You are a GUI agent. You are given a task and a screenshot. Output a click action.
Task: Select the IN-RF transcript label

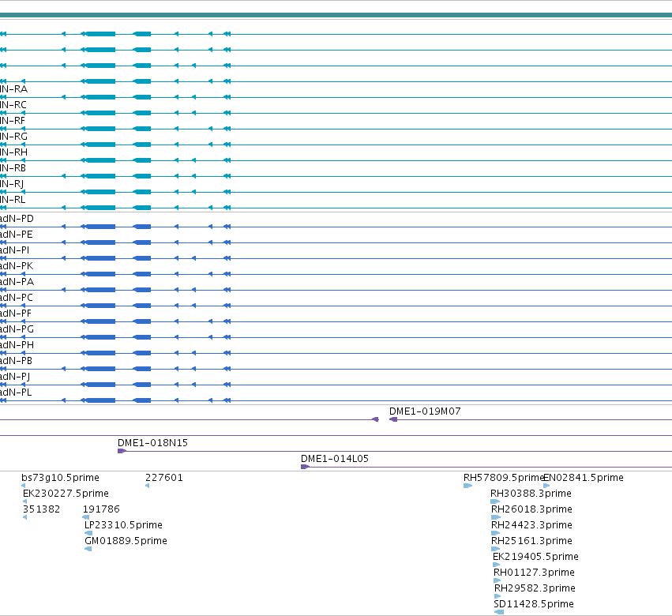click(13, 121)
